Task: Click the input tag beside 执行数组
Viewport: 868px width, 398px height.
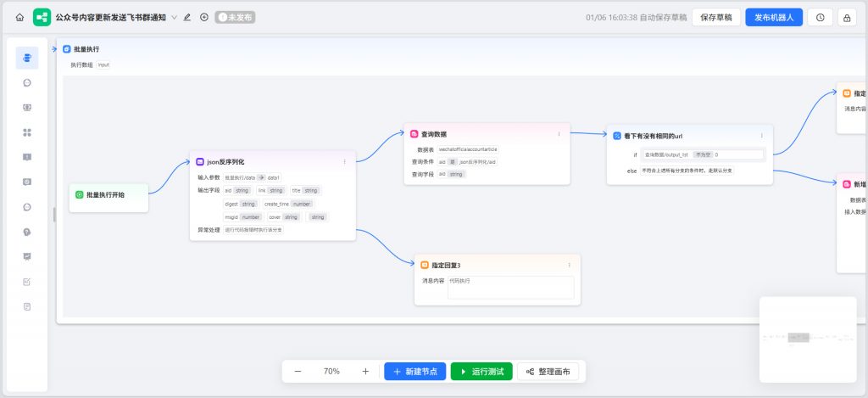Action: pos(103,64)
